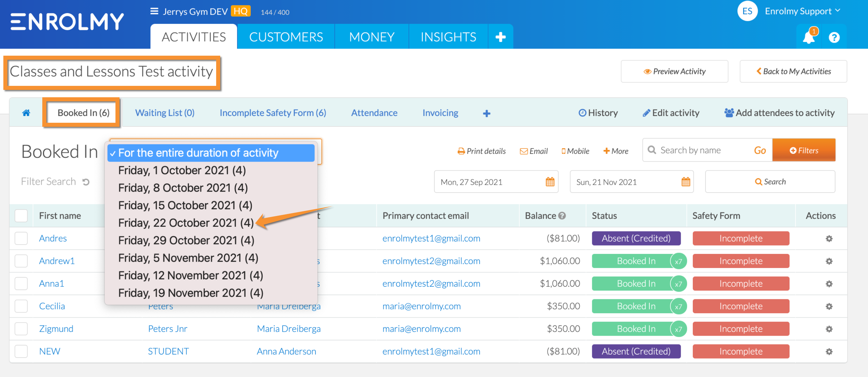Click the plus tab next to INSIGHTS
The width and height of the screenshot is (868, 377).
pyautogui.click(x=500, y=37)
